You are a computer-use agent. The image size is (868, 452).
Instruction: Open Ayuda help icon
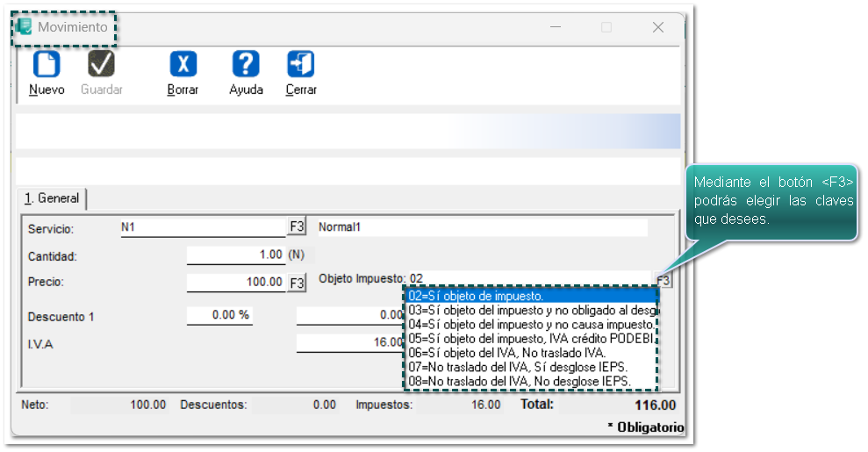246,64
